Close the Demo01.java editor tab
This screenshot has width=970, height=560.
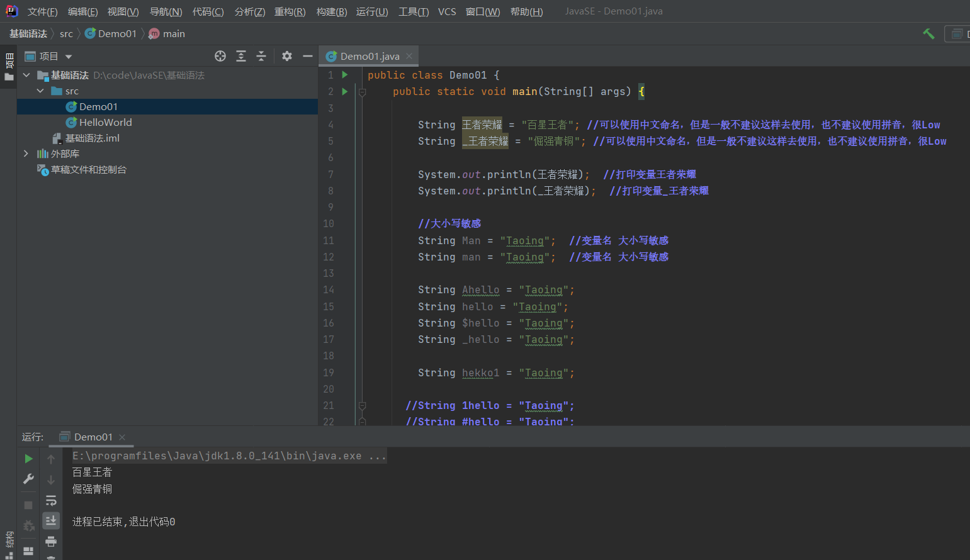click(409, 56)
